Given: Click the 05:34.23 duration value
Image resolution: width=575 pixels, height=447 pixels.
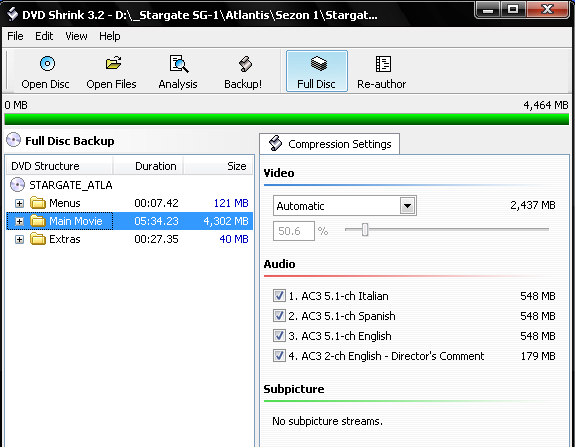Looking at the screenshot, I should pyautogui.click(x=157, y=221).
